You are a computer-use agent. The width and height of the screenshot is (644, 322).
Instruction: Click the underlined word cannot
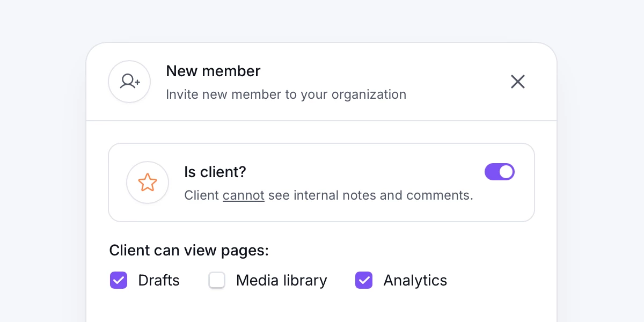point(243,195)
